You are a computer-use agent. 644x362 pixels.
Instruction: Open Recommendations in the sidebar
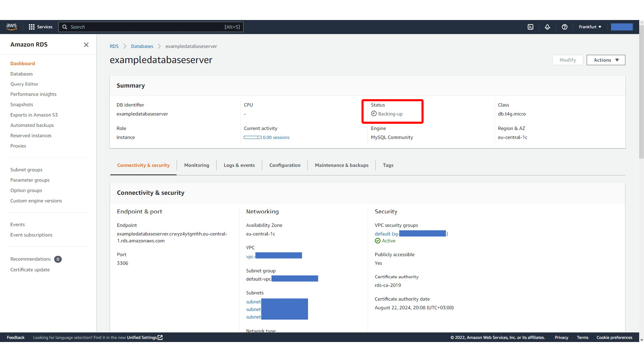31,259
